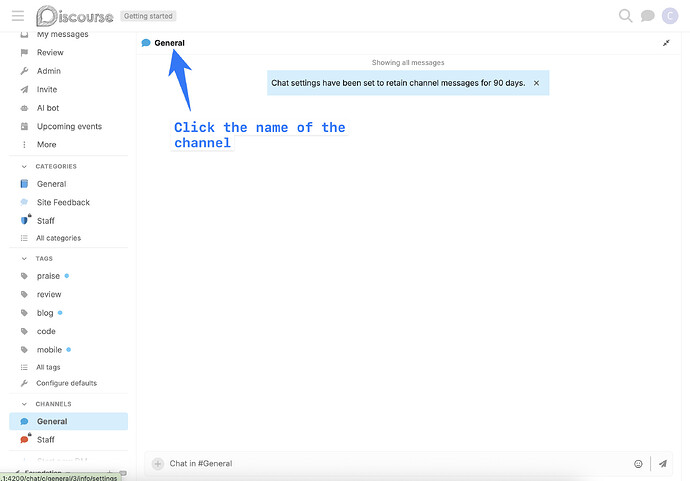
Task: Click the Configure defaults wrench icon
Action: point(24,383)
